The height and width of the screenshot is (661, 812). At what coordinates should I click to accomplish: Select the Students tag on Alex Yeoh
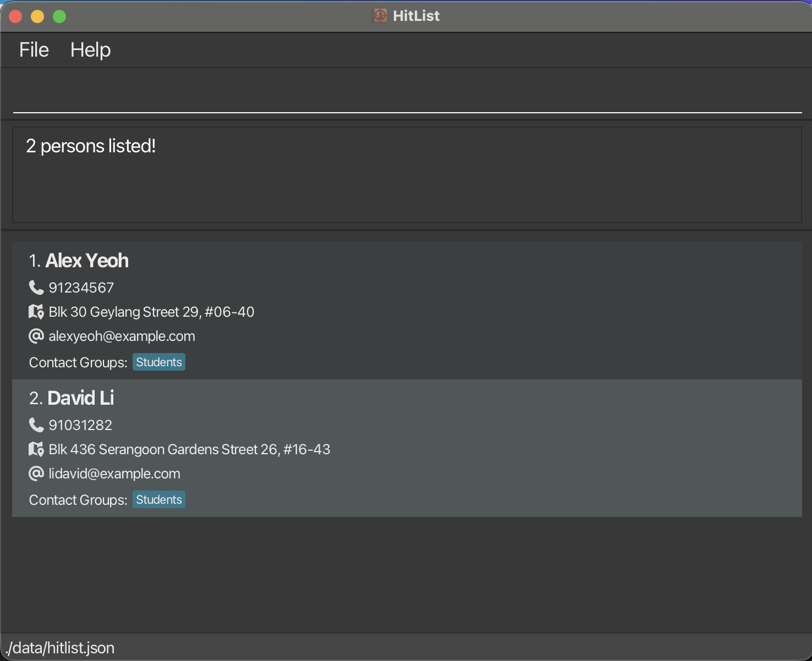point(159,362)
